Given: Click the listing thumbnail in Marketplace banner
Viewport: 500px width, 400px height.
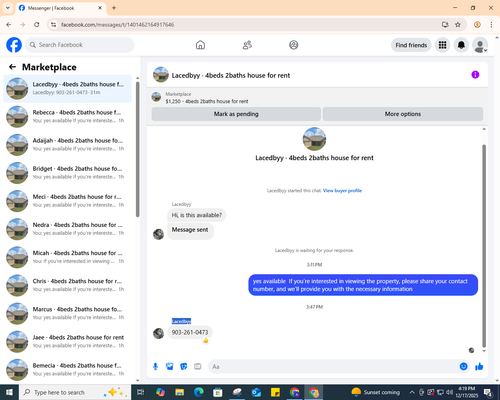Looking at the screenshot, I should pos(156,97).
